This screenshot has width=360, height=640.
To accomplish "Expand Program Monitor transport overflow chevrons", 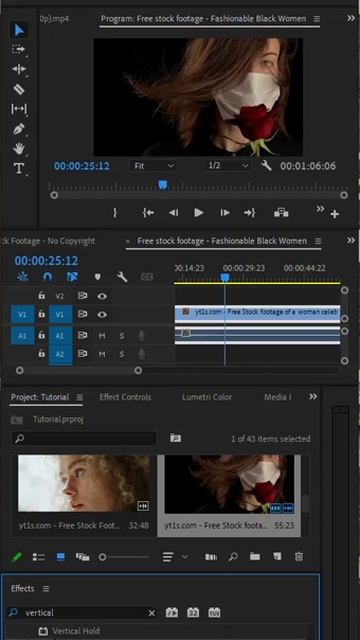I will click(320, 209).
